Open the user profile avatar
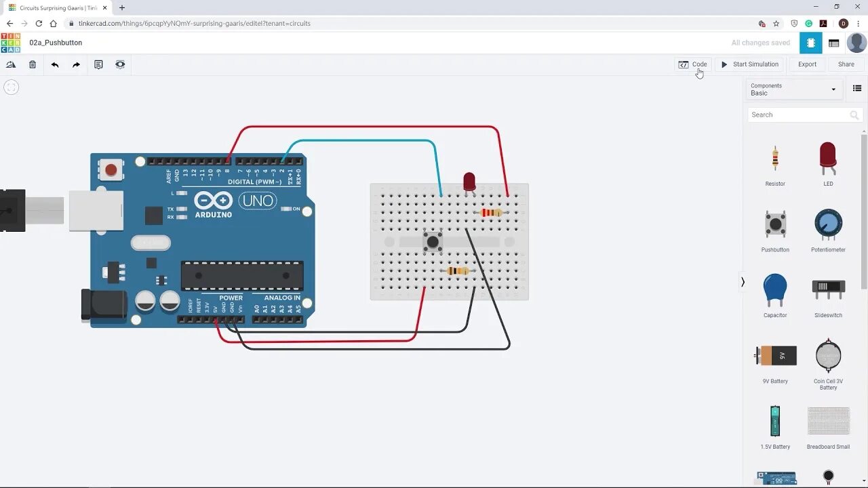 tap(856, 43)
